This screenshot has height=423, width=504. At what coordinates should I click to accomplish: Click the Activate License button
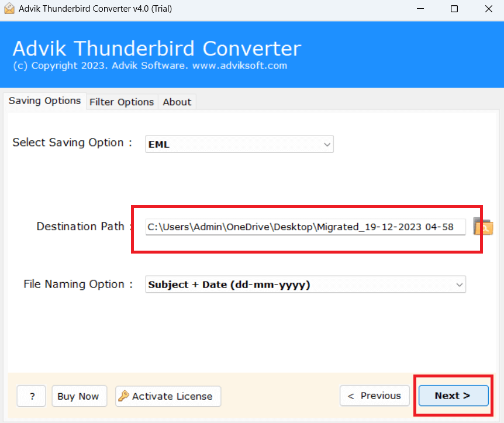[x=168, y=396]
